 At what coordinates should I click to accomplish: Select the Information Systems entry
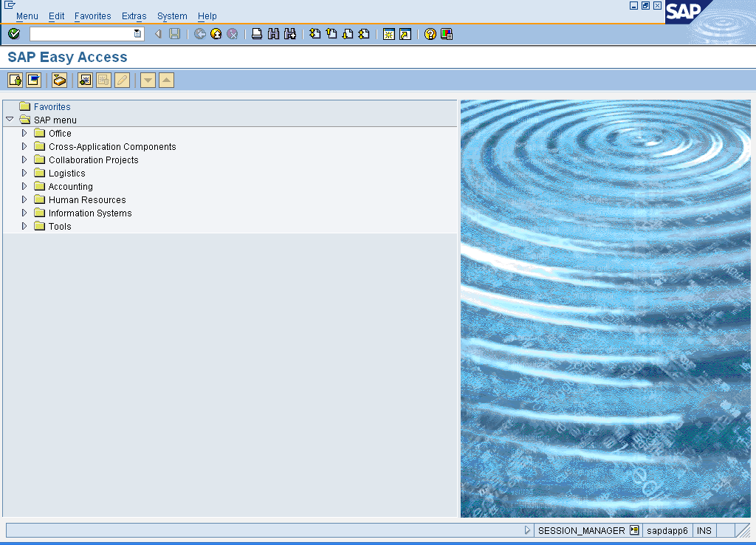click(x=90, y=213)
